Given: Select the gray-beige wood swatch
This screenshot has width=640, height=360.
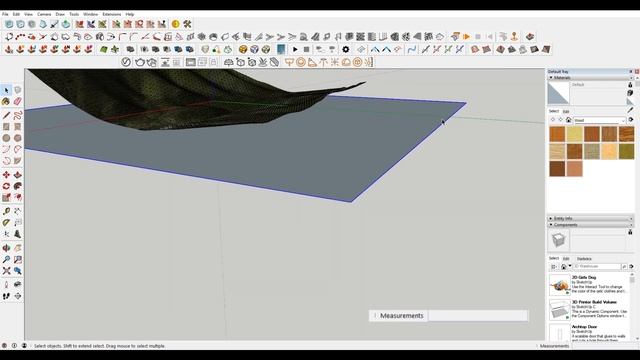Looking at the screenshot, I should tap(591, 151).
